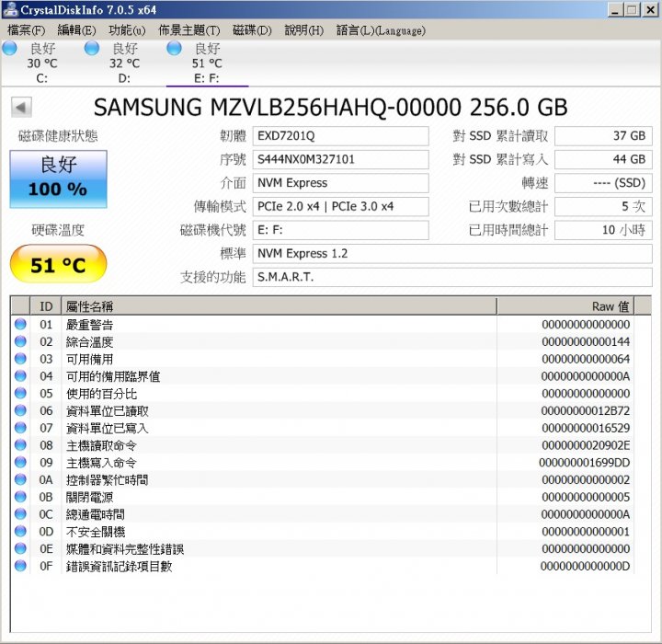Click the ID column header
Image resolution: width=662 pixels, height=644 pixels.
coord(46,306)
